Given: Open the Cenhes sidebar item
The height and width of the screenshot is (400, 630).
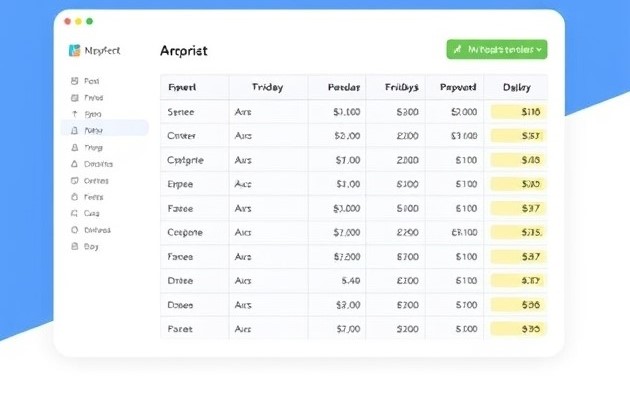Looking at the screenshot, I should [x=96, y=181].
